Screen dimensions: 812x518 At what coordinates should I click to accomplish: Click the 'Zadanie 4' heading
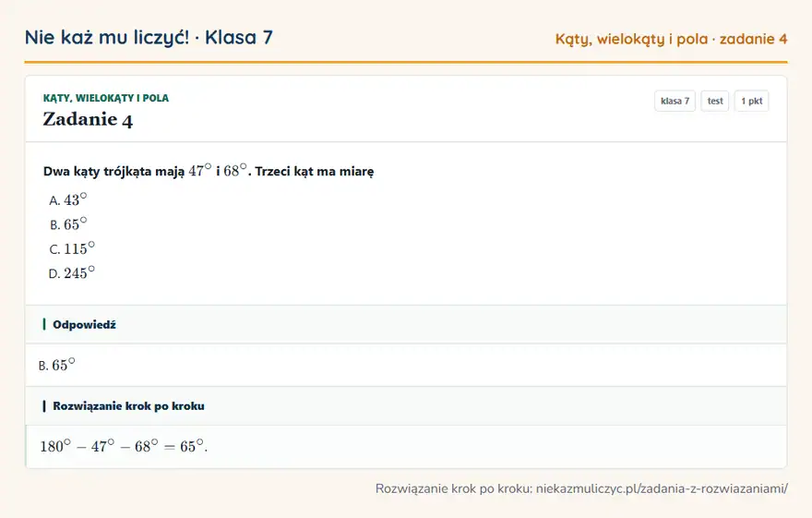(x=88, y=119)
